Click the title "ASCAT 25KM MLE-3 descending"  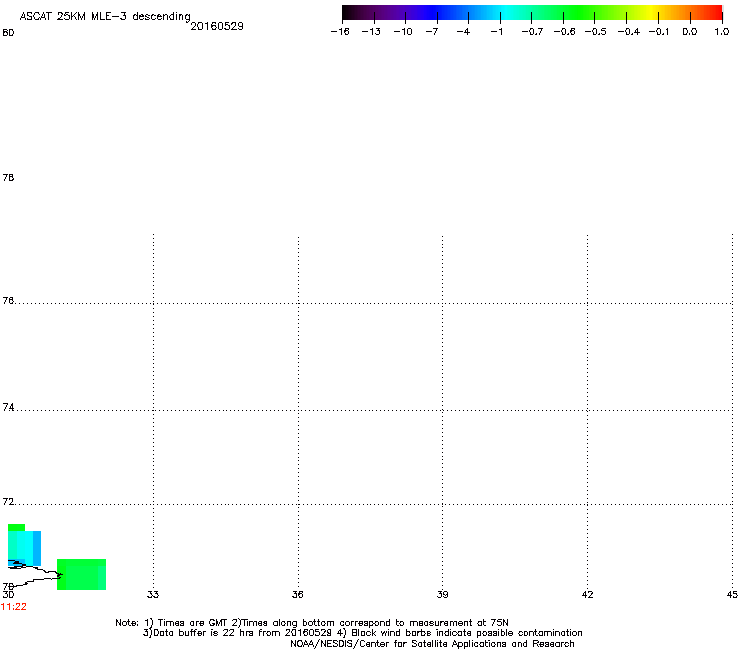click(x=105, y=17)
